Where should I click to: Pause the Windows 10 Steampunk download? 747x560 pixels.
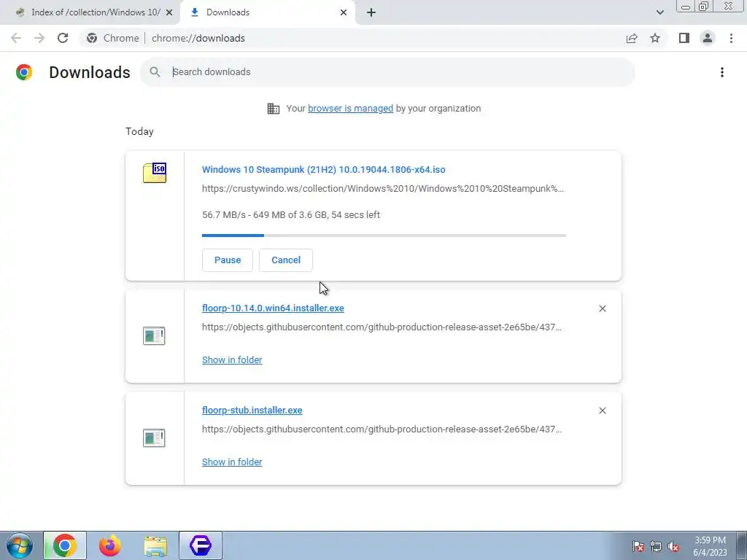[228, 260]
